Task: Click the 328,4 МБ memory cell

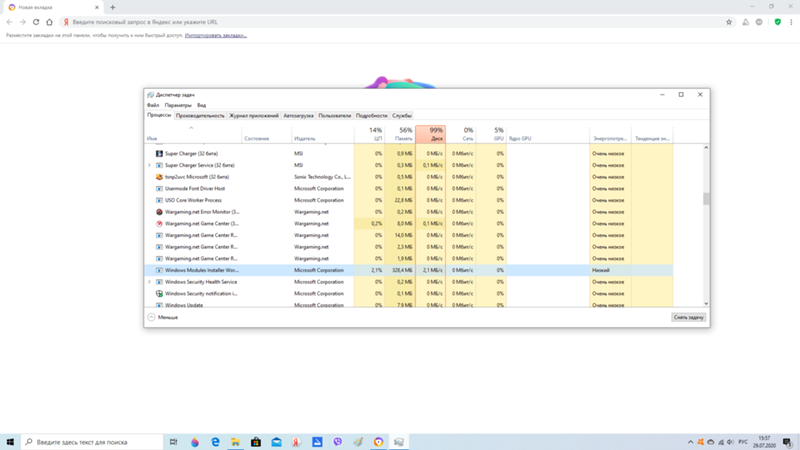Action: pyautogui.click(x=400, y=270)
